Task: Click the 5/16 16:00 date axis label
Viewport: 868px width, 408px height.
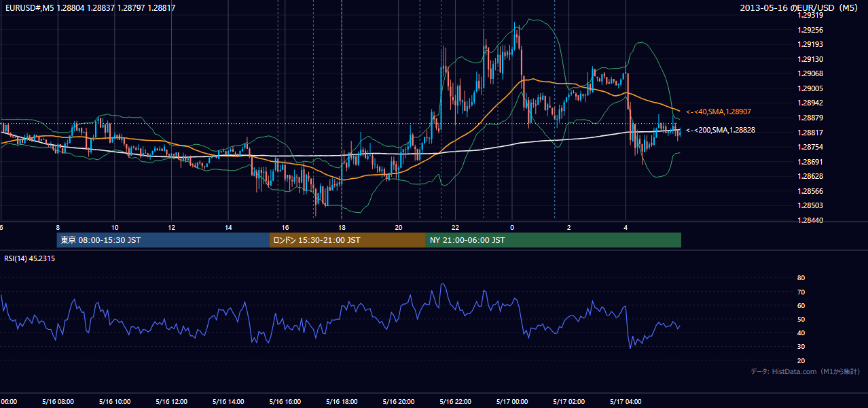Action: click(x=285, y=401)
